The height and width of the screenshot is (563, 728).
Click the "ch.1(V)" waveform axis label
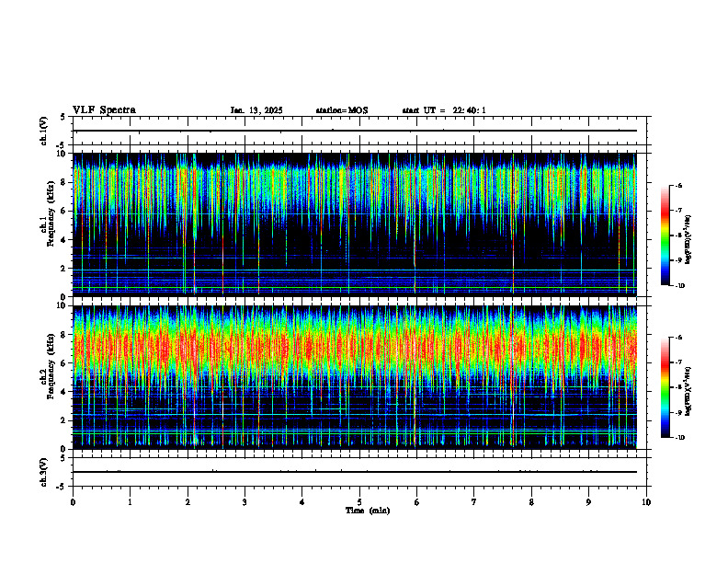click(44, 131)
